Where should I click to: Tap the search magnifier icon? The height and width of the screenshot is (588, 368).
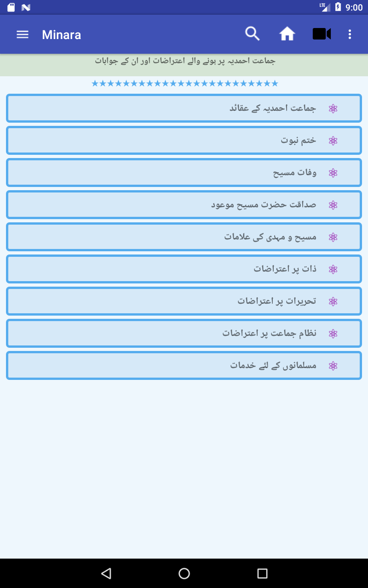253,34
